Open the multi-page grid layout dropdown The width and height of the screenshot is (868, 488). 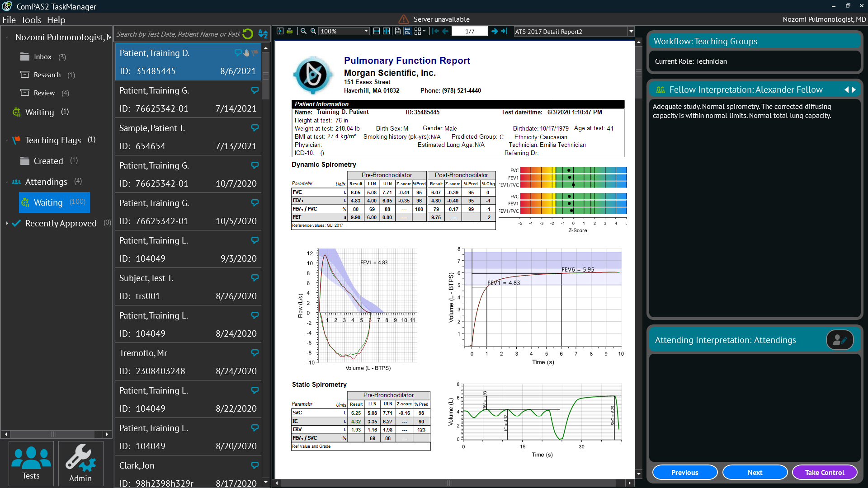pyautogui.click(x=420, y=31)
